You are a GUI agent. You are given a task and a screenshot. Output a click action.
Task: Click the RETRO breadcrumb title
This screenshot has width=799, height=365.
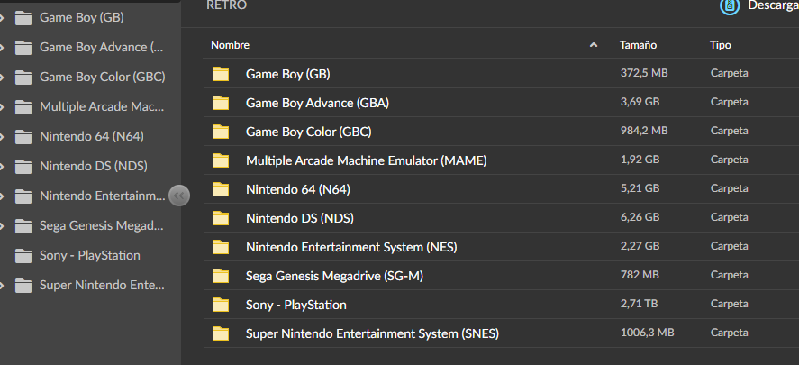tap(227, 5)
